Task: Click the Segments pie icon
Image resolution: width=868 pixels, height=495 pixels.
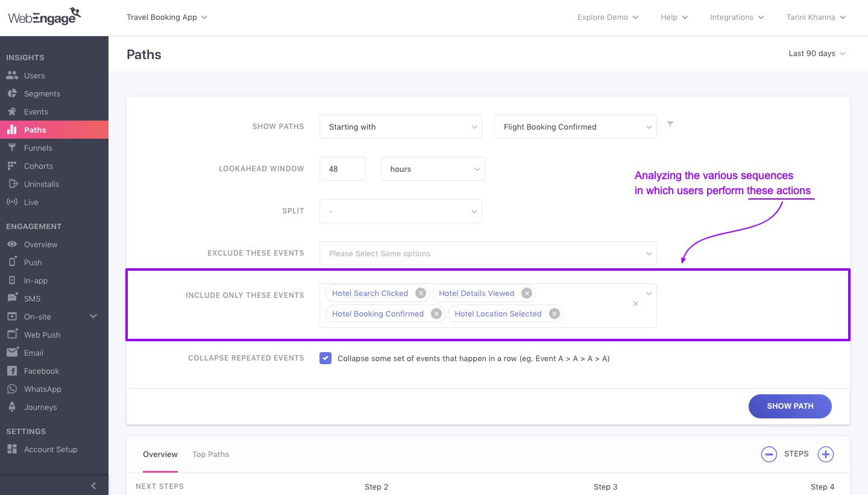Action: click(x=12, y=93)
